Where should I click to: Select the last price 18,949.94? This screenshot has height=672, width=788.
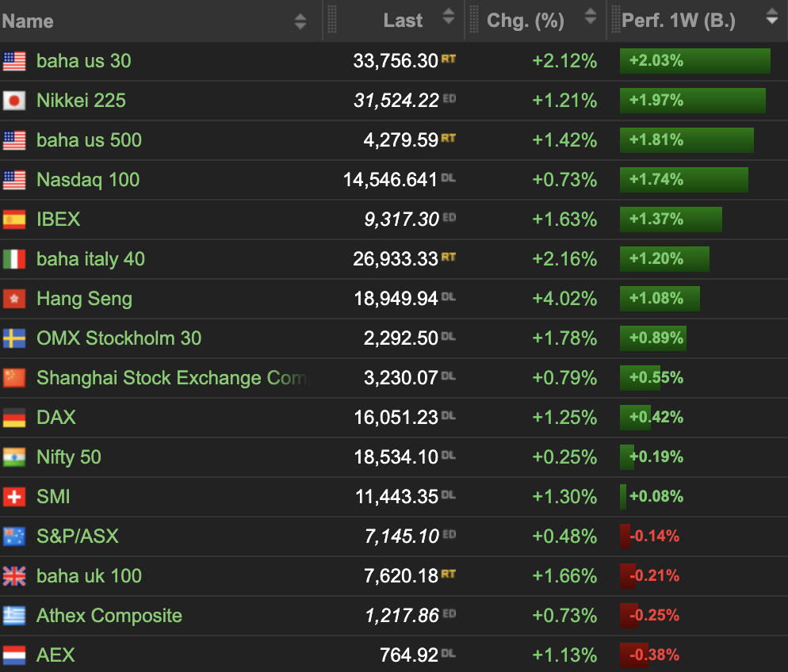396,300
